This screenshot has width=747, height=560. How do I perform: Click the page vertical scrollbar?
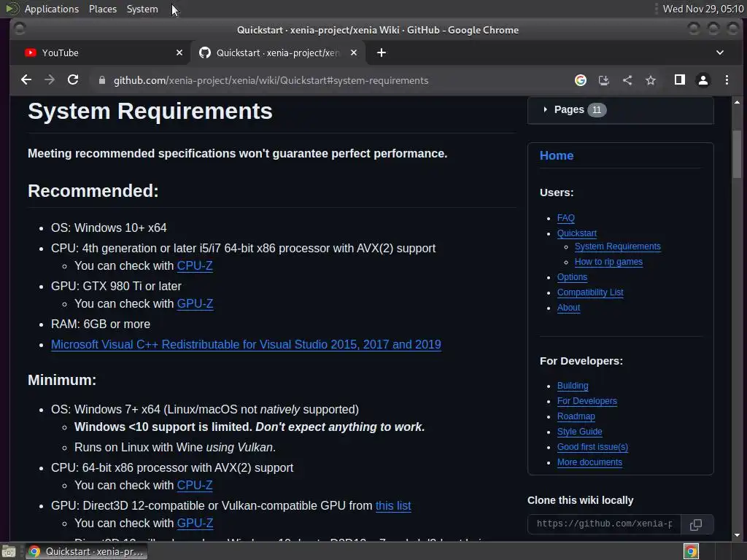point(738,153)
